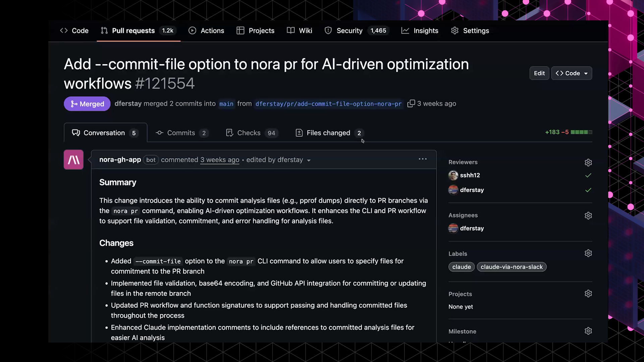Click sshh12 reviewer avatar
644x362 pixels.
click(x=453, y=175)
